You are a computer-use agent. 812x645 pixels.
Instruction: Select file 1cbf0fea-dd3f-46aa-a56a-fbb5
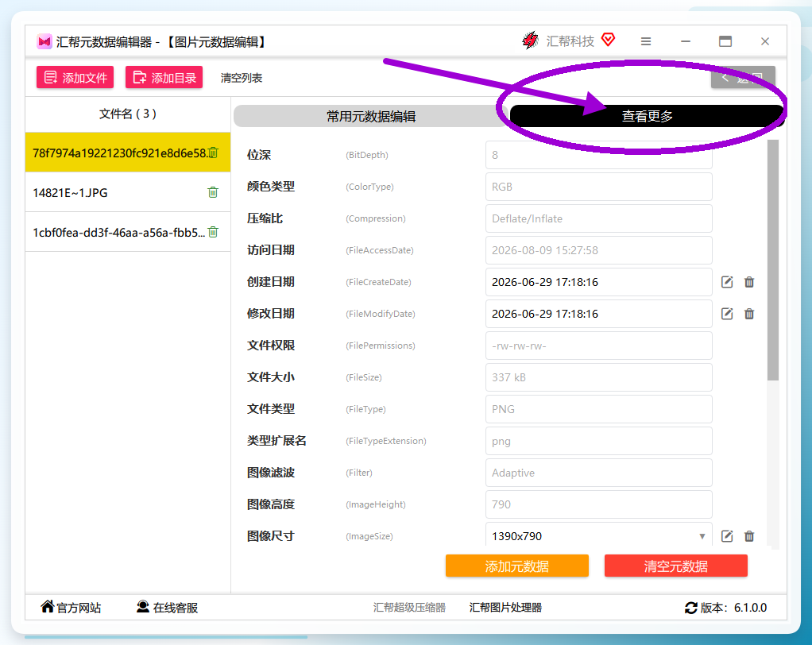128,233
